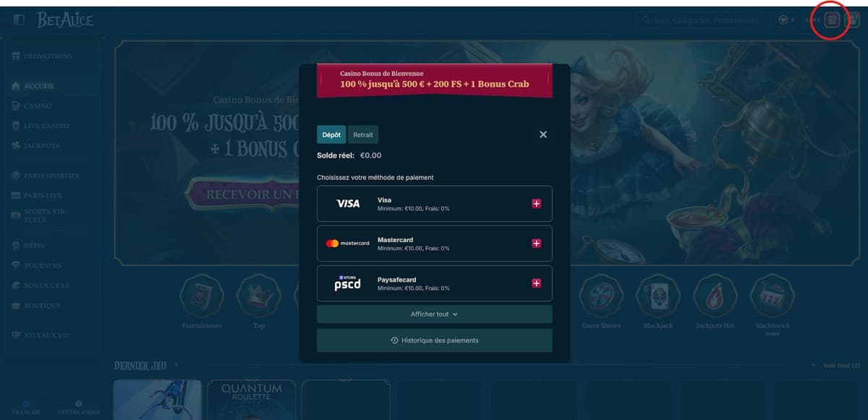Image resolution: width=868 pixels, height=420 pixels.
Task: Expand the Paysafecard payment method plus icon
Action: pyautogui.click(x=536, y=283)
